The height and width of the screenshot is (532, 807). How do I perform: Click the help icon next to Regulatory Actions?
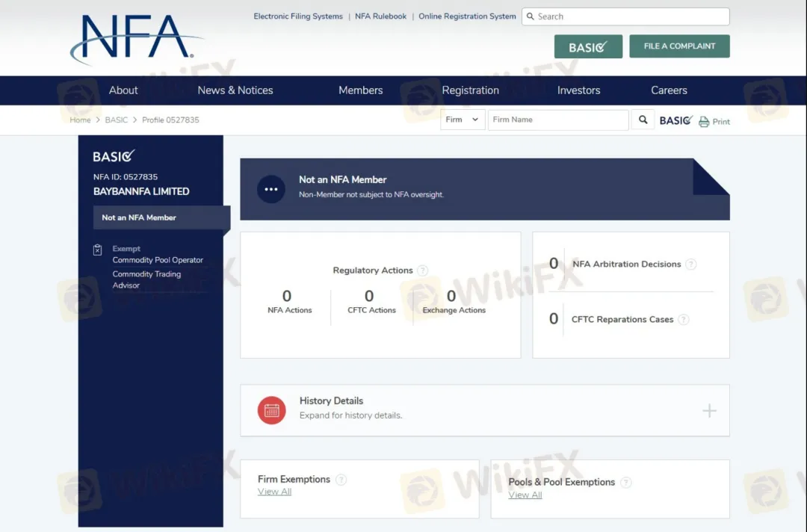(x=422, y=270)
